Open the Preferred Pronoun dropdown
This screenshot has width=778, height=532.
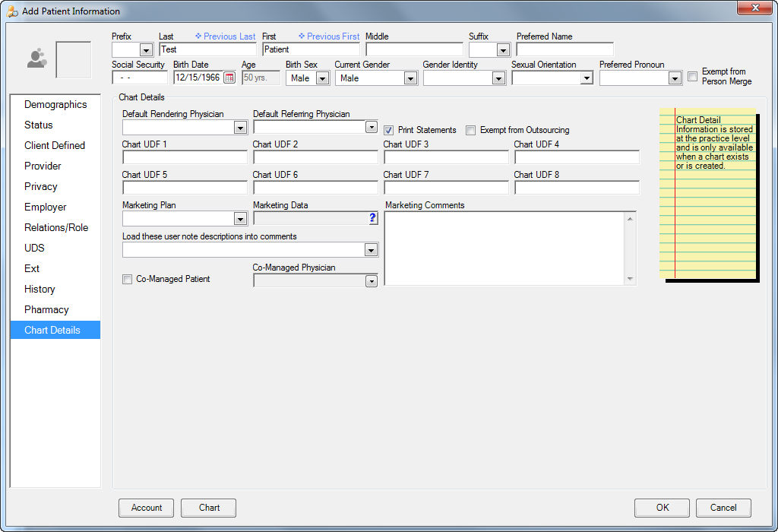(x=675, y=78)
